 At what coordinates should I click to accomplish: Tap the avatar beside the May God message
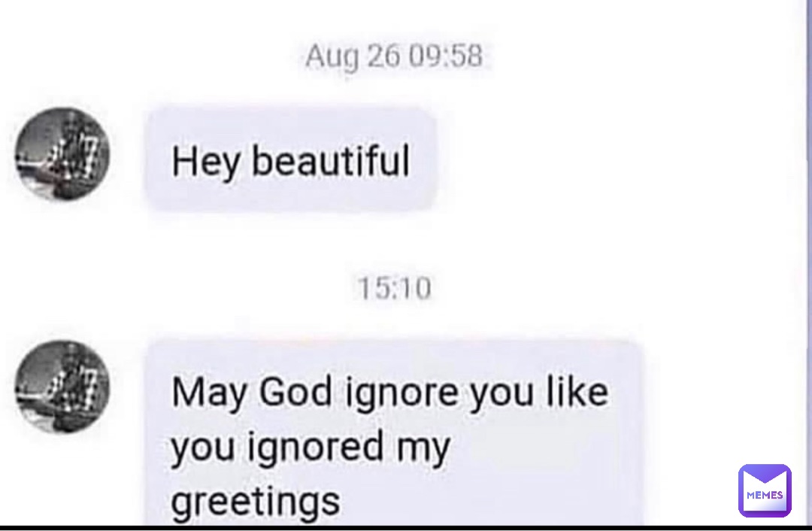point(62,387)
